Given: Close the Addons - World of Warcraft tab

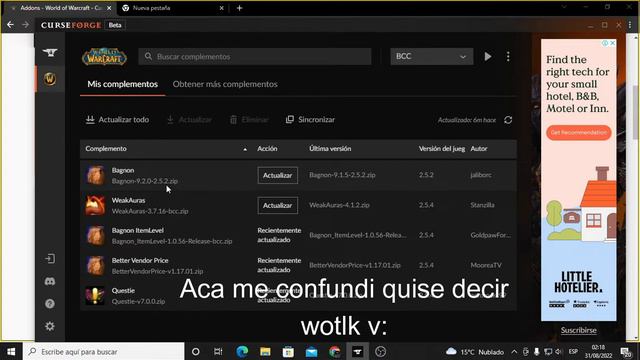Looking at the screenshot, I should point(109,8).
